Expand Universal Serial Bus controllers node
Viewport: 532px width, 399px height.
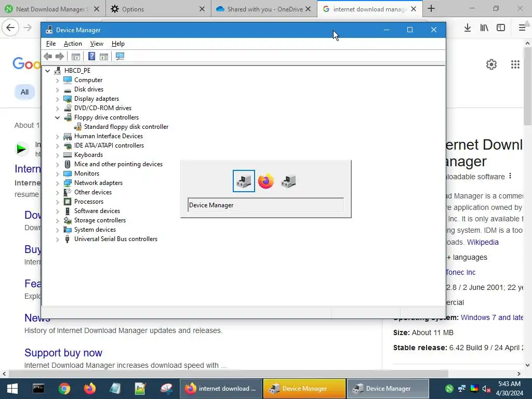[x=57, y=239]
